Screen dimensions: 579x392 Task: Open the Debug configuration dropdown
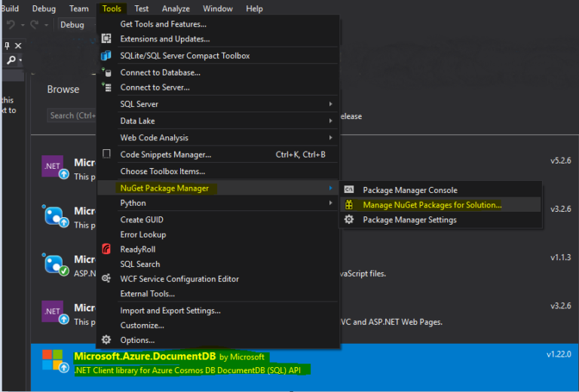(x=76, y=25)
